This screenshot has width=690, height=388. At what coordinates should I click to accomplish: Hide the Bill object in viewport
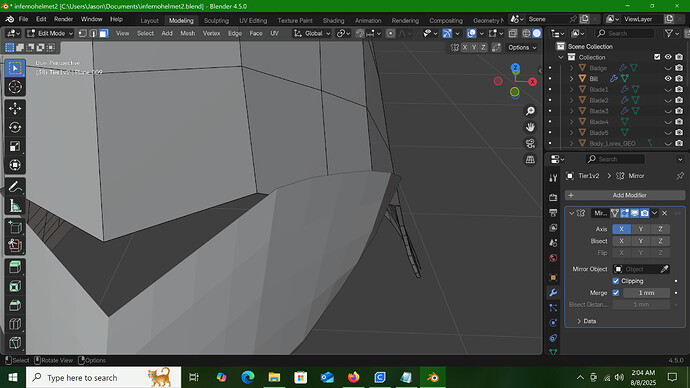coord(668,79)
